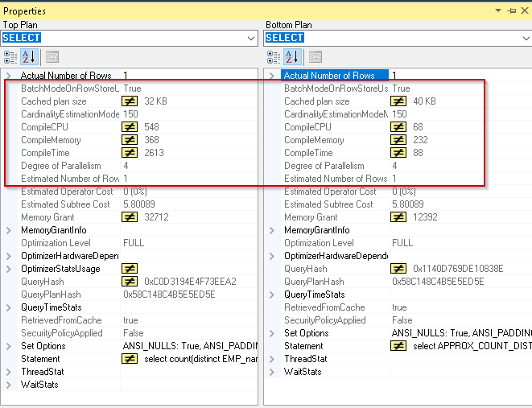Select Alphabetical sort icon in Bottom Plan
This screenshot has width=532, height=408.
point(292,56)
